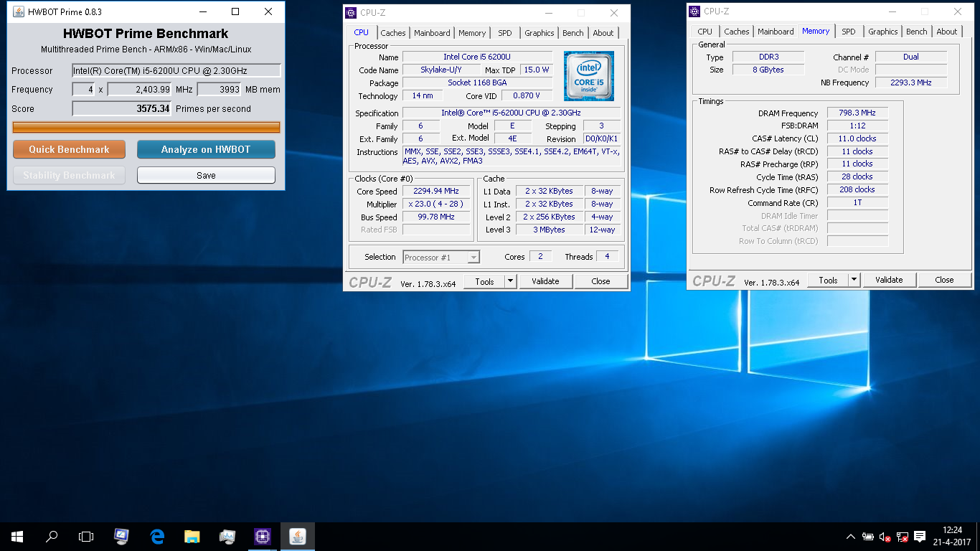This screenshot has height=551, width=980.
Task: Select the Core Speed value 2294.94 MHz
Action: pos(436,191)
